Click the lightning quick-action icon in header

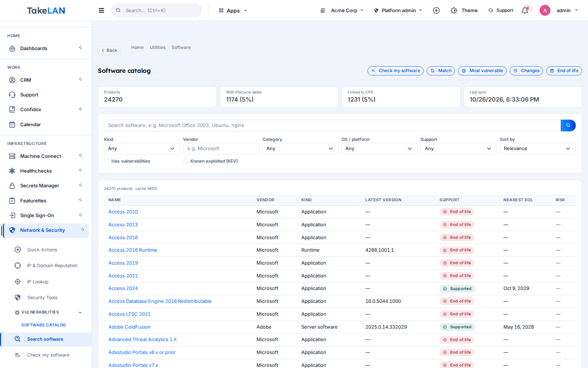[436, 10]
